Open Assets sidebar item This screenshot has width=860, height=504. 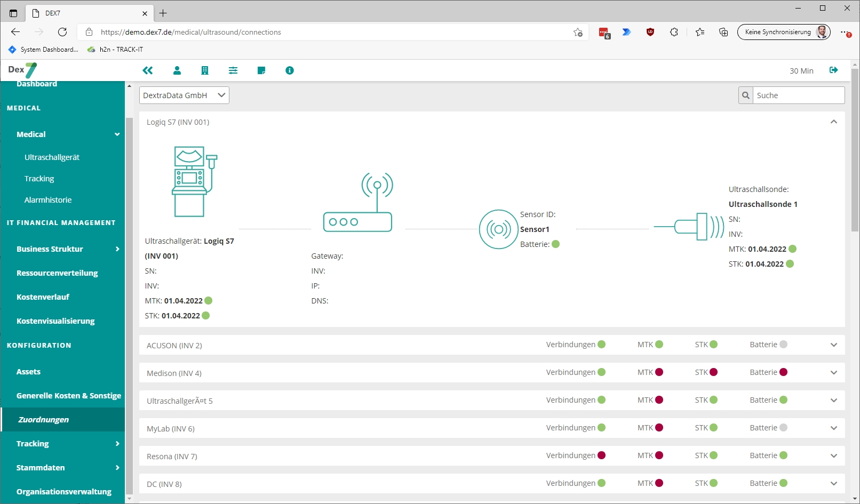(28, 372)
